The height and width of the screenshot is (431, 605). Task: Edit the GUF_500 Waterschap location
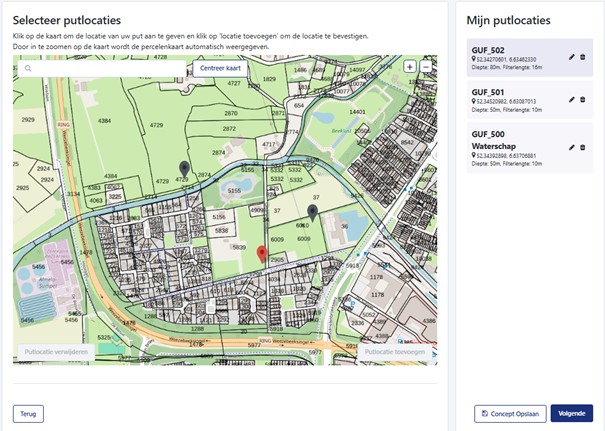570,147
